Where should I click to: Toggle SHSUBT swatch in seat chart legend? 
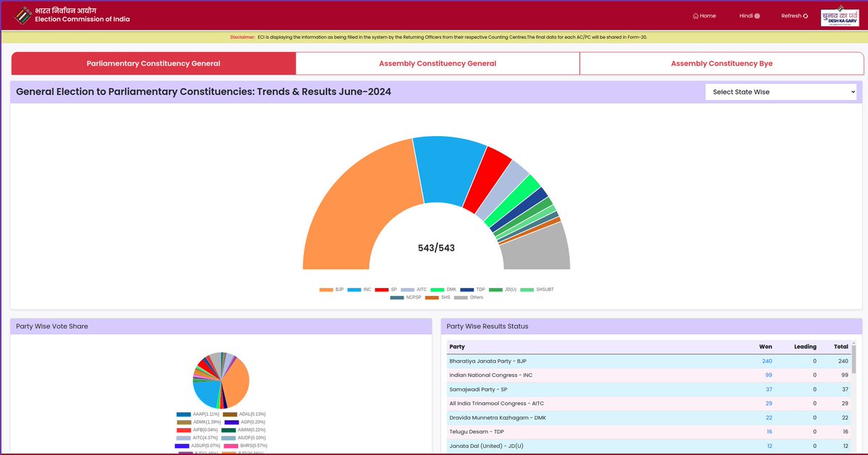point(527,289)
